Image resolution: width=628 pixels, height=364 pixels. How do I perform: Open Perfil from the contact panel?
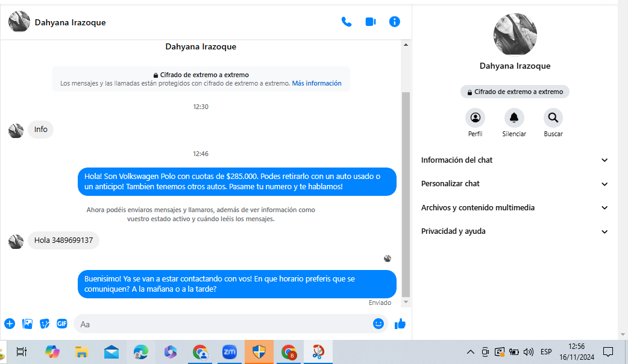click(x=475, y=118)
